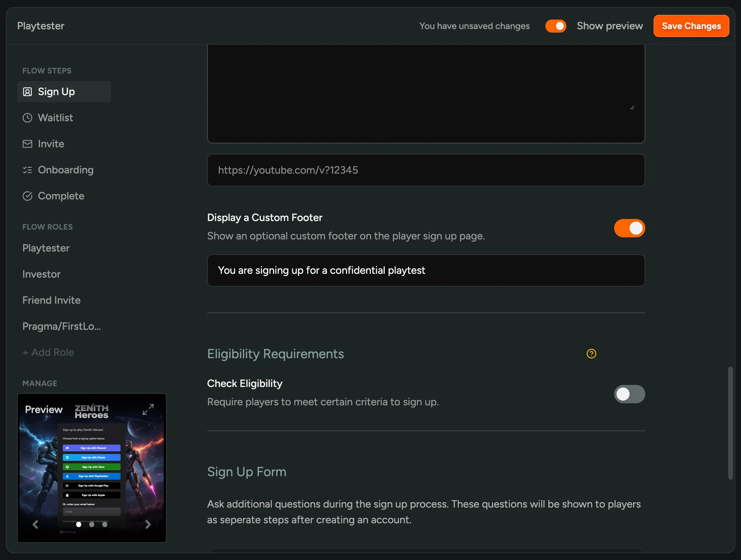Image resolution: width=741 pixels, height=560 pixels.
Task: Click the YouTube URL input field
Action: click(426, 170)
